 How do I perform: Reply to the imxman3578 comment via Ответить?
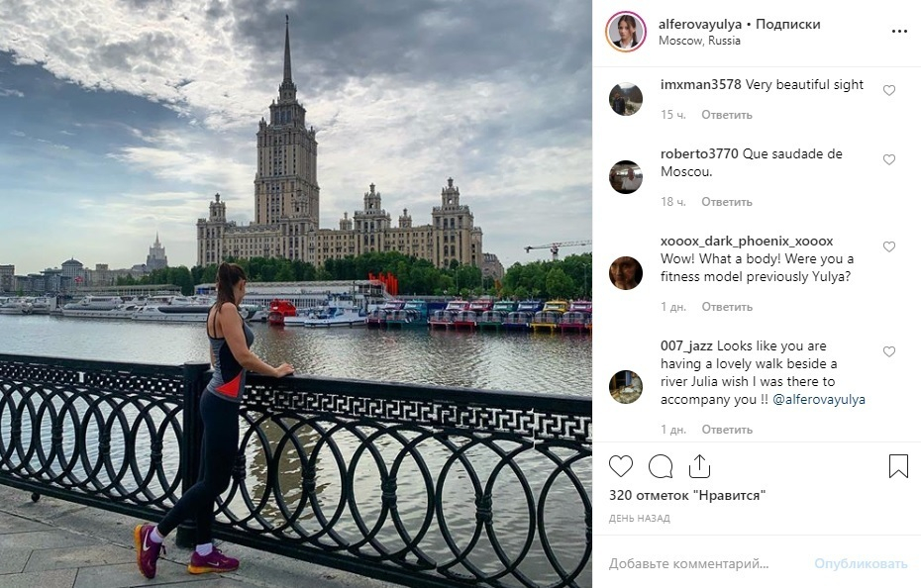click(x=727, y=115)
